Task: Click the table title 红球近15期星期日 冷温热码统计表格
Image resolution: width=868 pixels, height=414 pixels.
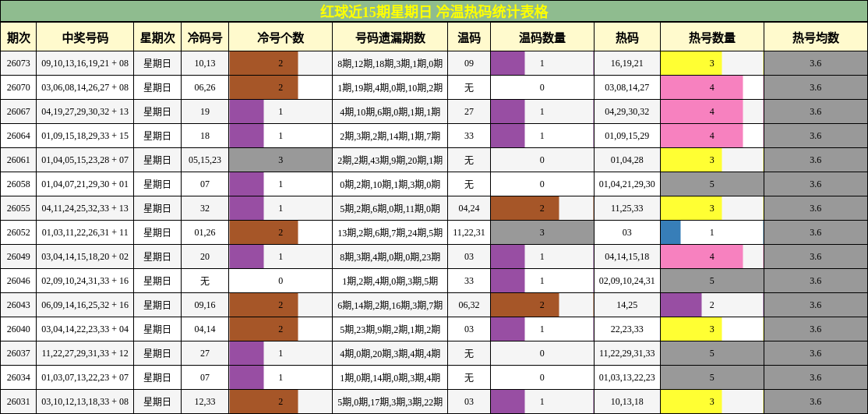Action: coord(434,11)
